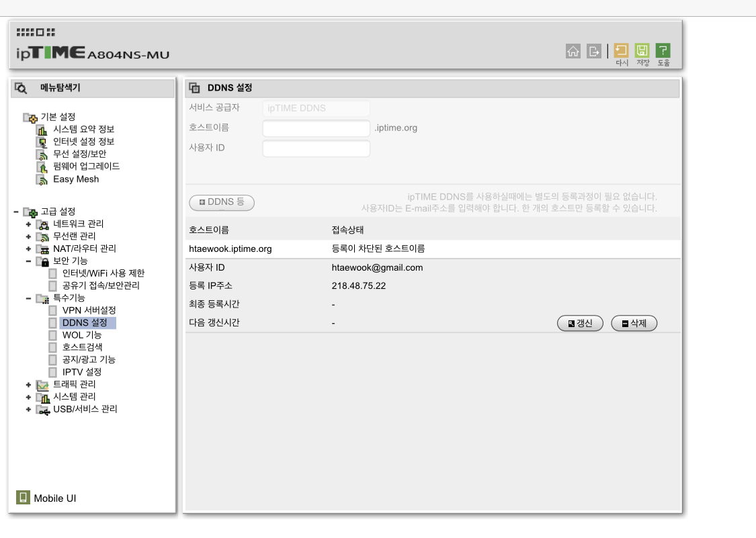Switch to Mobile UI link
Screen dimensions: 756x538
55,498
